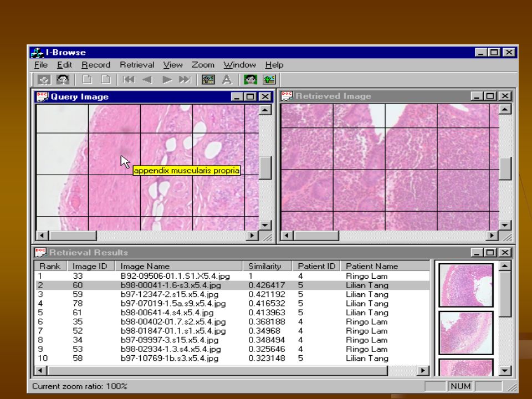Select the result row b98-00641-4.s4.x5.4.jpg
Image resolution: width=532 pixels, height=399 pixels.
point(232,313)
